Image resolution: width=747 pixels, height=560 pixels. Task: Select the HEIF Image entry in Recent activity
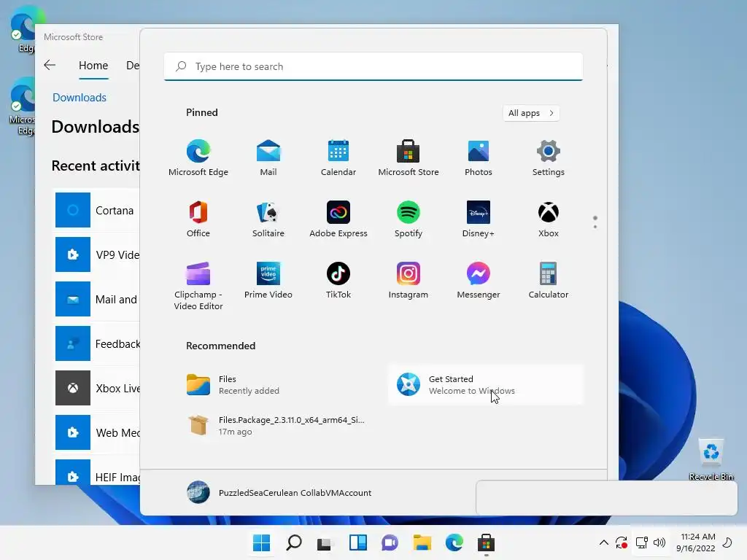[96, 472]
